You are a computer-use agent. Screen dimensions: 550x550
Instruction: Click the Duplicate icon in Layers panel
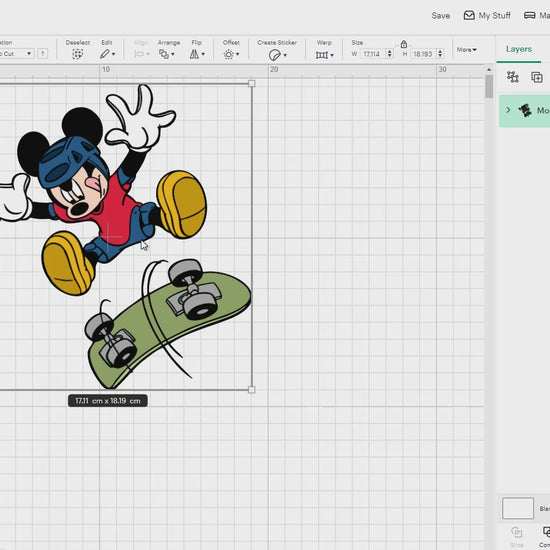click(537, 77)
